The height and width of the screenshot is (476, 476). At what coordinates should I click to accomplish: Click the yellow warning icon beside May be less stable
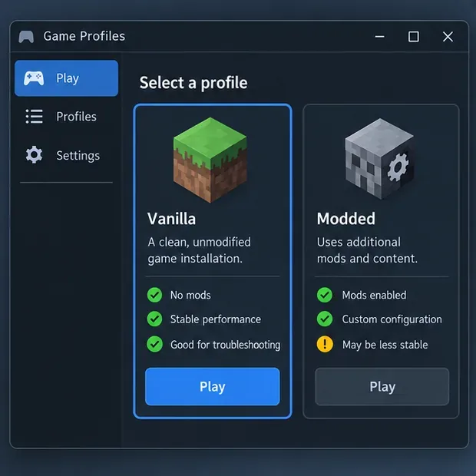[325, 344]
